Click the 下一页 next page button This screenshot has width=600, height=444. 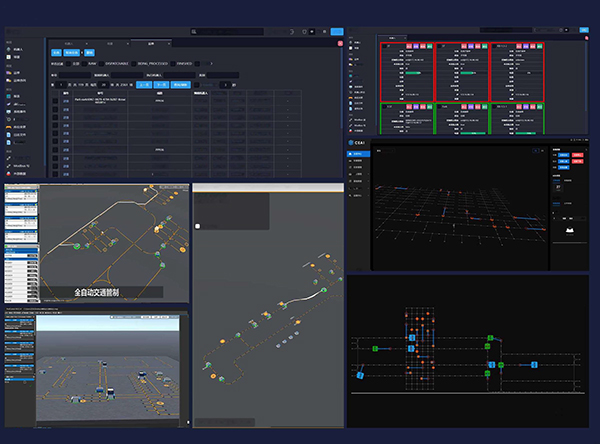(x=161, y=85)
